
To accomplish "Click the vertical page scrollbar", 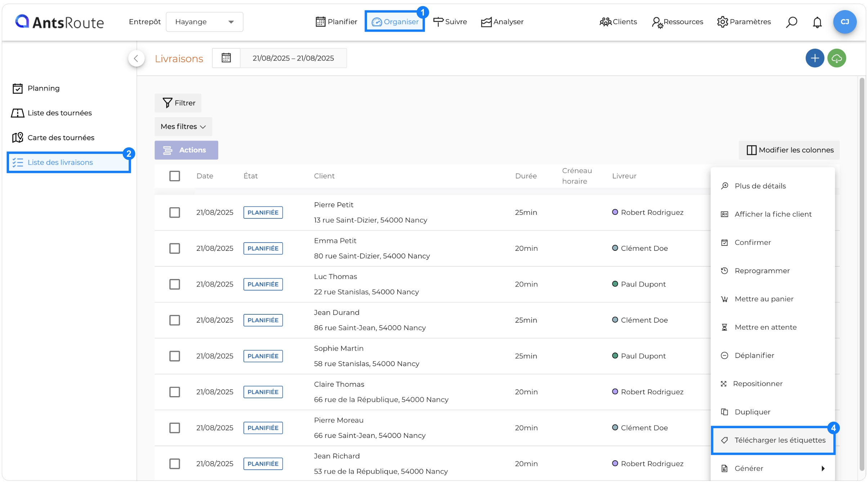I will coord(862,274).
